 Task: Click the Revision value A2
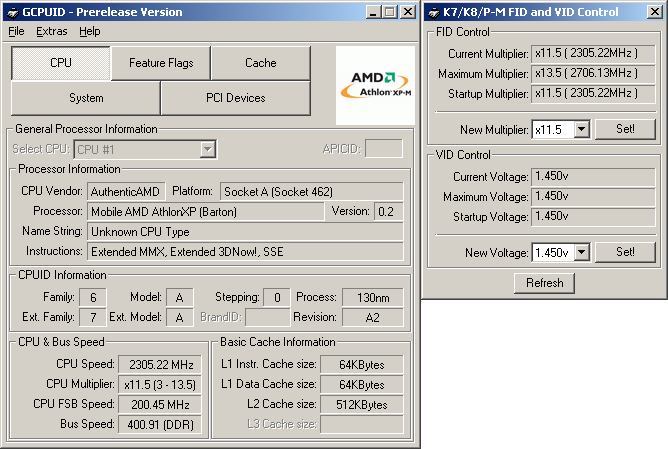click(x=373, y=317)
